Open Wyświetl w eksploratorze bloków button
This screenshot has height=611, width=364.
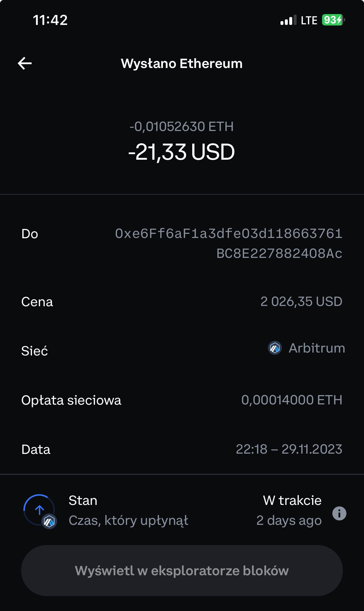(x=182, y=570)
